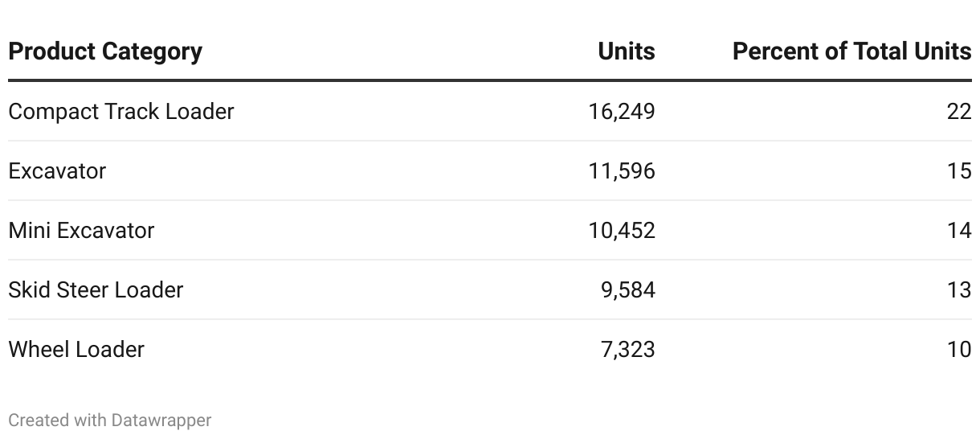The height and width of the screenshot is (439, 980).
Task: Click the 16,249 units value
Action: click(622, 111)
